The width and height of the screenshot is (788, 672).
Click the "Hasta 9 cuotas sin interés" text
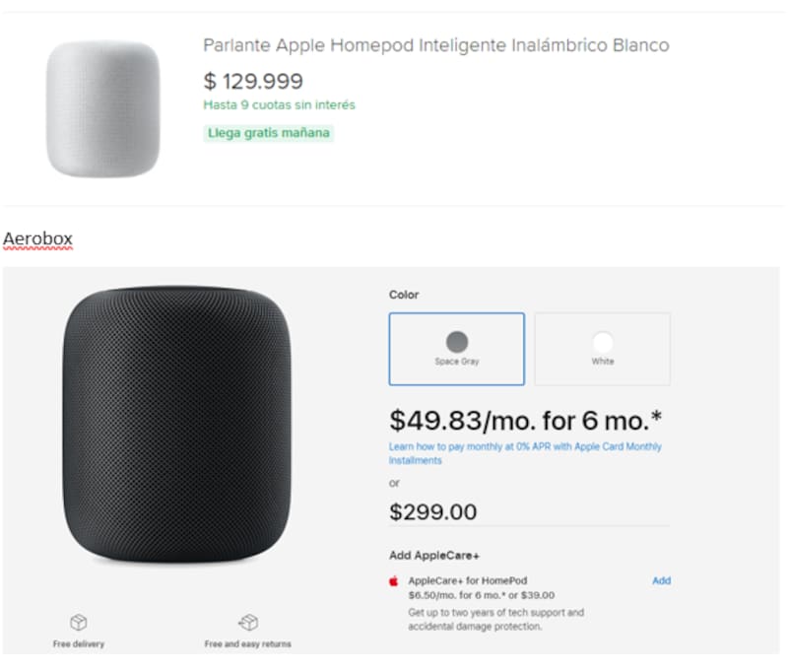pyautogui.click(x=279, y=104)
